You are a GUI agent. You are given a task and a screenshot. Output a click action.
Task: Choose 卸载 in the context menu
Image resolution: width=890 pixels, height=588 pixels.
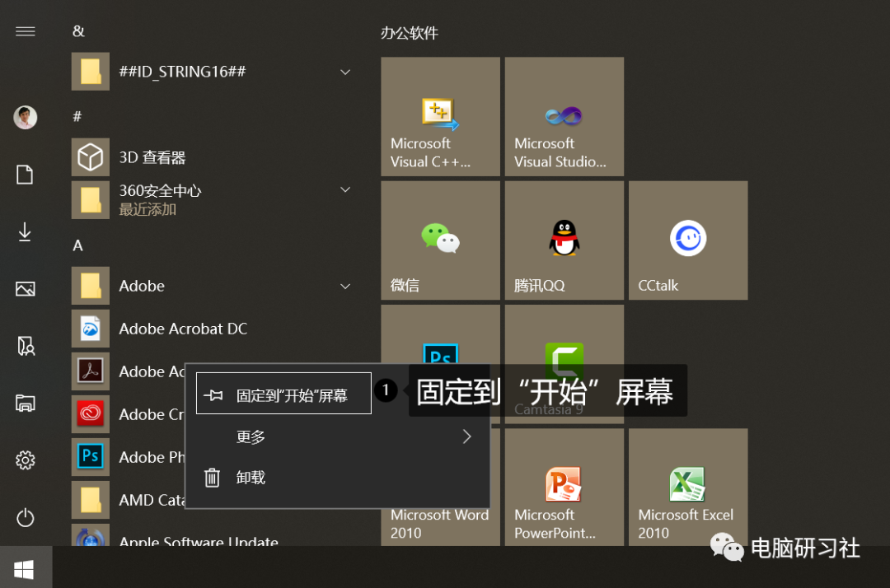coord(338,478)
